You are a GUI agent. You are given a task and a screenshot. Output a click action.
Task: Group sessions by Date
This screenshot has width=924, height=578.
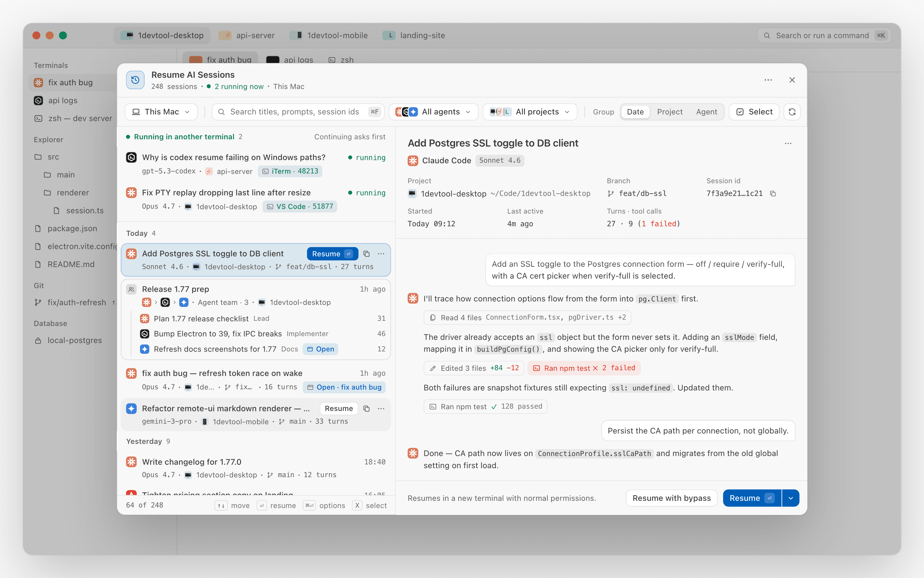pos(635,112)
